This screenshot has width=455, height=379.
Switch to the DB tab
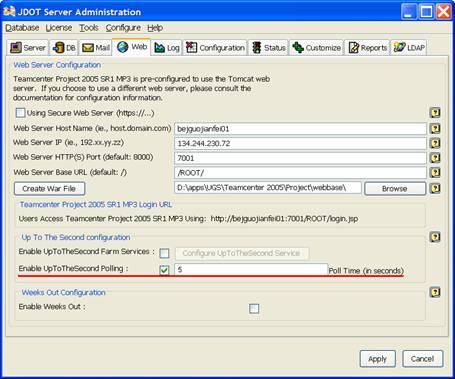click(64, 48)
